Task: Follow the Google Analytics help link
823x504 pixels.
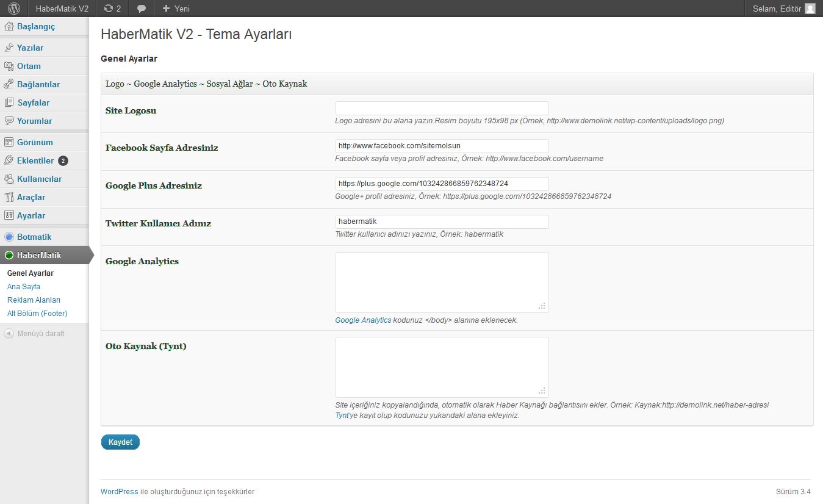Action: pyautogui.click(x=363, y=320)
